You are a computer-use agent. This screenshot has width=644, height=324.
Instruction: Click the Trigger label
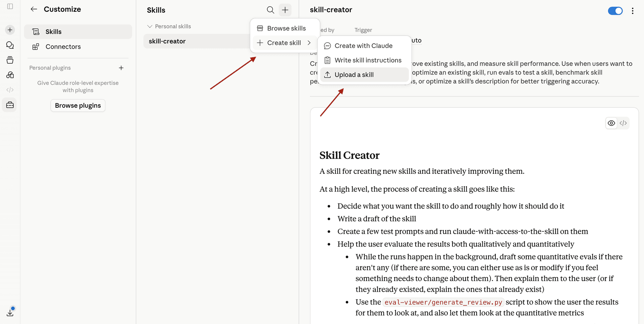coord(363,30)
